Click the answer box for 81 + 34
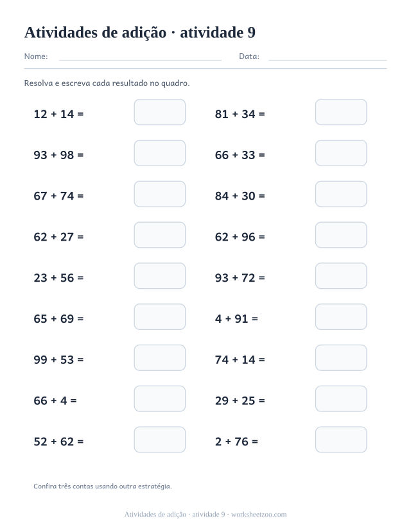Screen dimensions: 411x532 tap(341, 112)
